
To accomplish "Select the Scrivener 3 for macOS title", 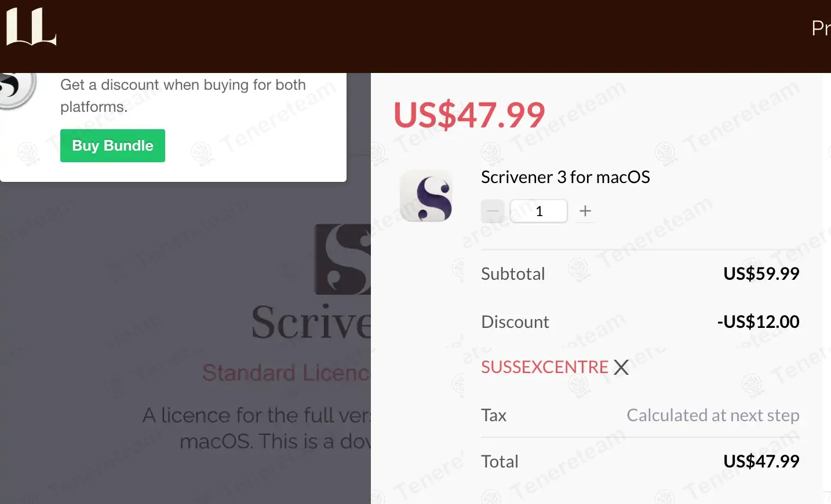I will (x=566, y=177).
